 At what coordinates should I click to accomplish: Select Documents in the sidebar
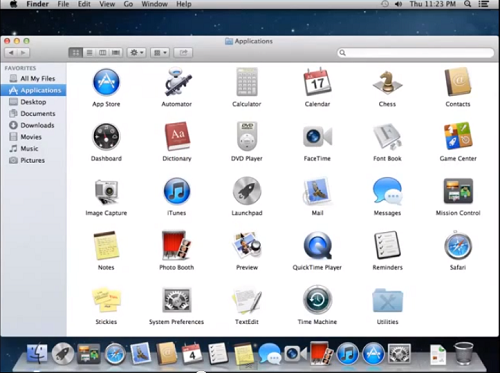33,113
